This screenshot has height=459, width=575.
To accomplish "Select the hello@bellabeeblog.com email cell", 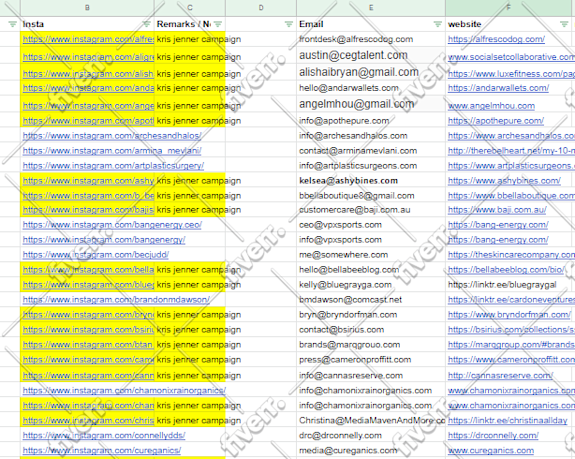I will pyautogui.click(x=371, y=270).
